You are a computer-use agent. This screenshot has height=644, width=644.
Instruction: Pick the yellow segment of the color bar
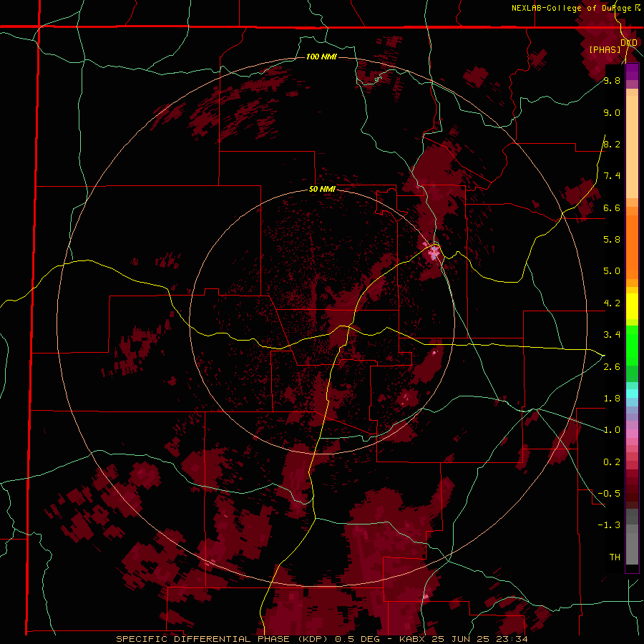[632, 306]
